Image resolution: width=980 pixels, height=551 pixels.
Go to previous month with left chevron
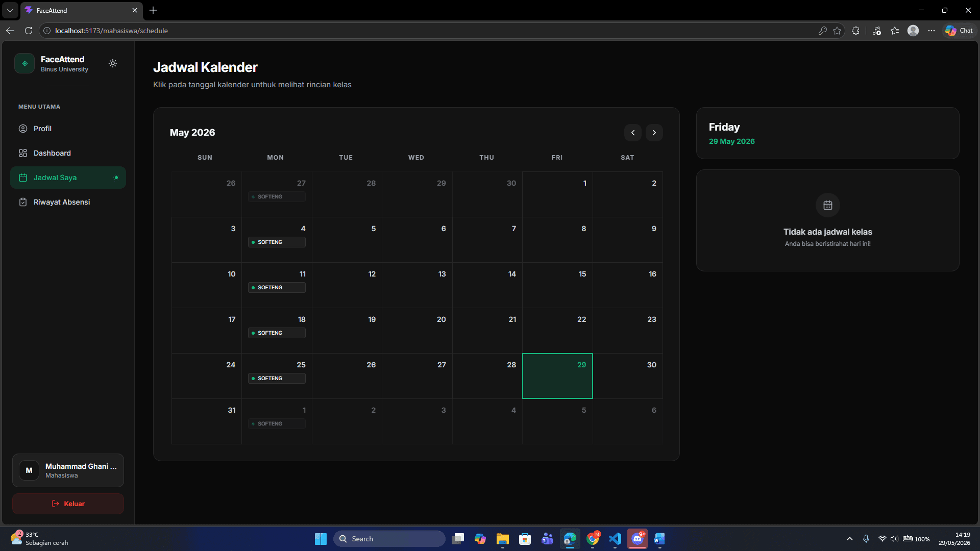coord(633,133)
